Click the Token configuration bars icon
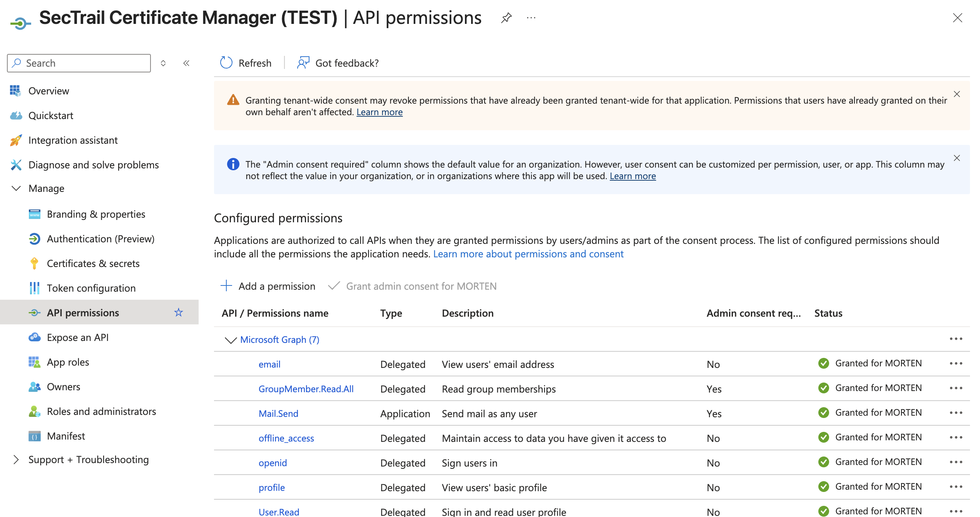Image resolution: width=980 pixels, height=517 pixels. [34, 288]
